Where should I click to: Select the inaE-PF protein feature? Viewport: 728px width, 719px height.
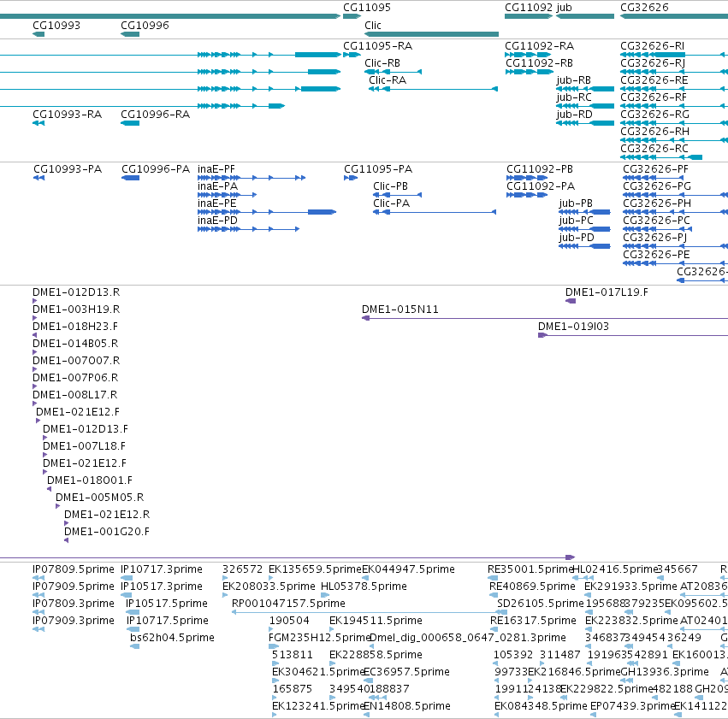(x=252, y=178)
